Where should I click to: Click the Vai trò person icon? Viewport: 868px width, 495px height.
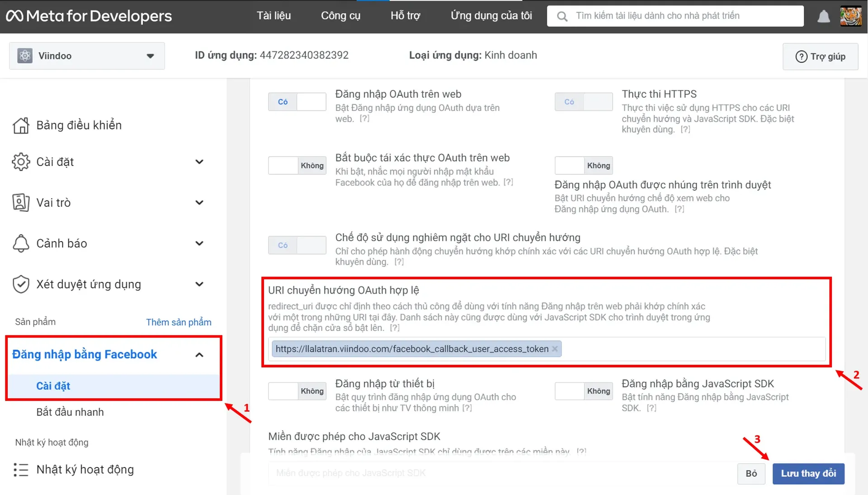[x=21, y=203]
